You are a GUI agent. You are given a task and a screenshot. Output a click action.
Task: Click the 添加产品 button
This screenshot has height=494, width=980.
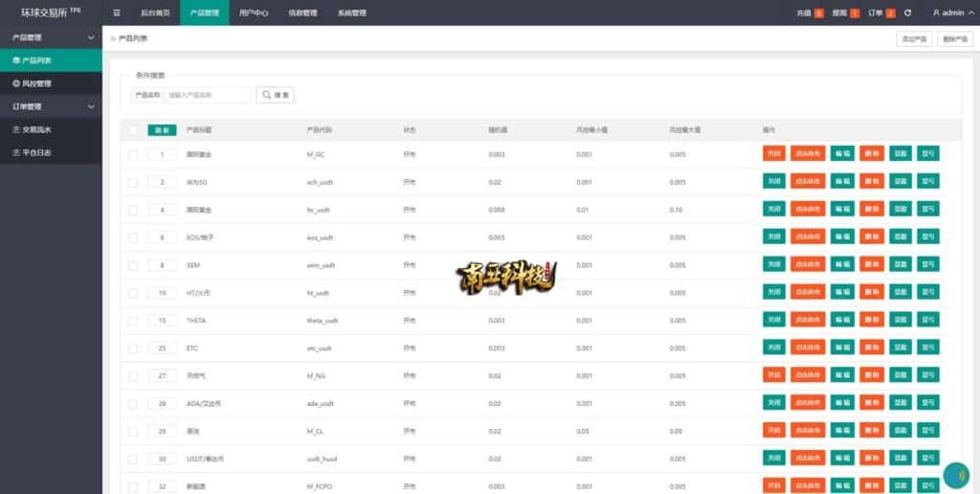click(913, 39)
